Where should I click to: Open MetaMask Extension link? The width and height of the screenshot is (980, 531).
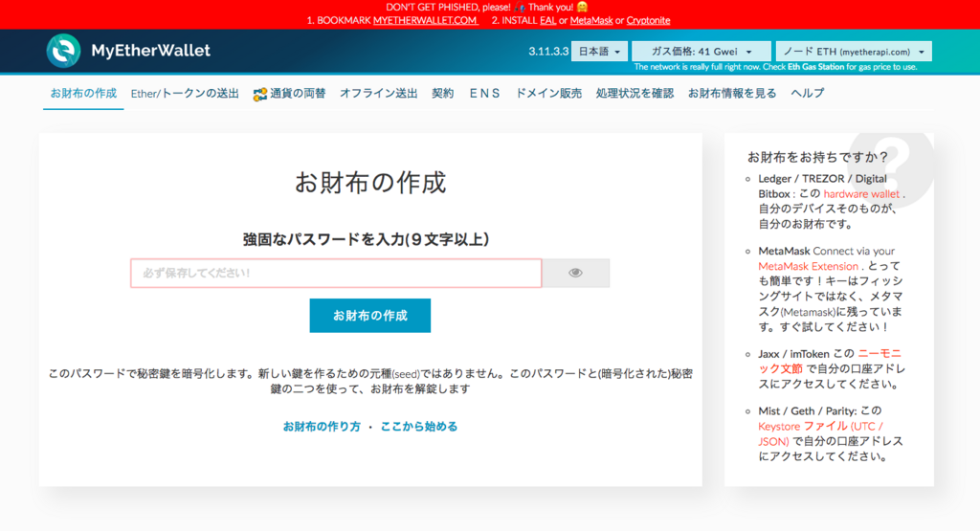click(x=808, y=266)
